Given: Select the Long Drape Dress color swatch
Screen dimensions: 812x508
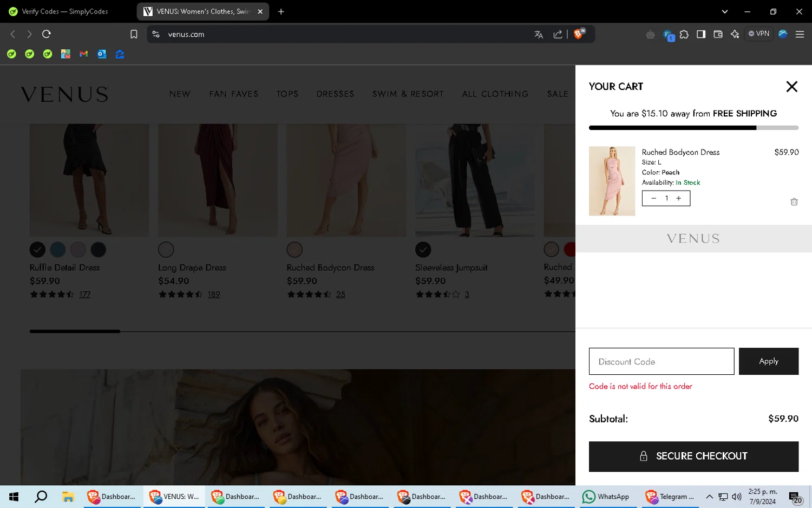Looking at the screenshot, I should tap(166, 250).
